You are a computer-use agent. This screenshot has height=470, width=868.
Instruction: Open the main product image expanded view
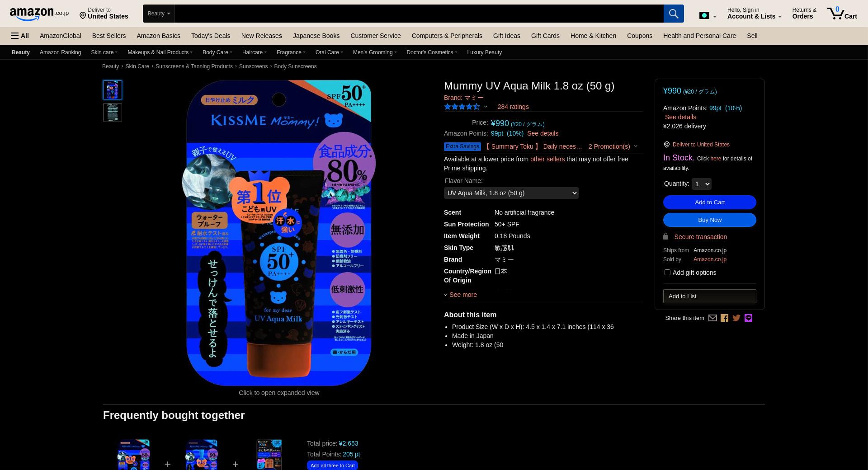point(279,233)
